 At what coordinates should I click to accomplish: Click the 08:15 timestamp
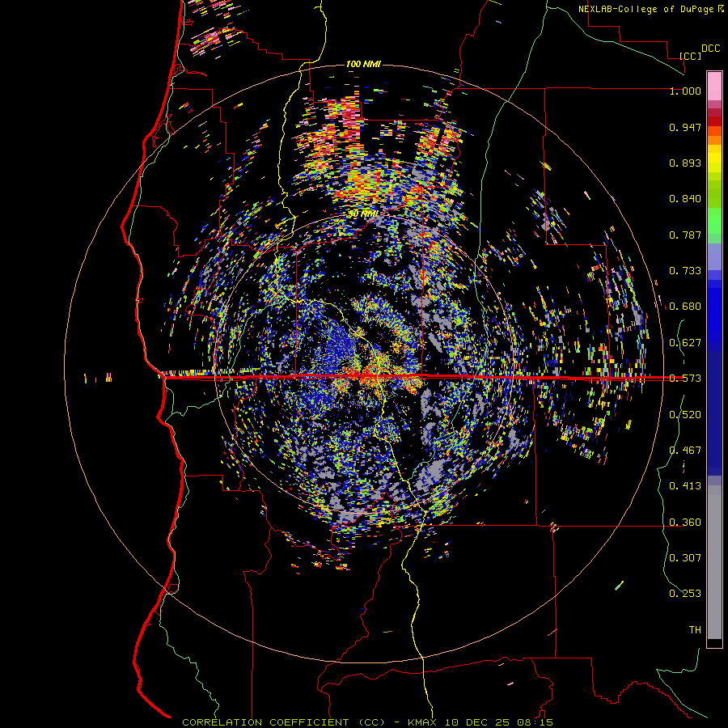535,722
